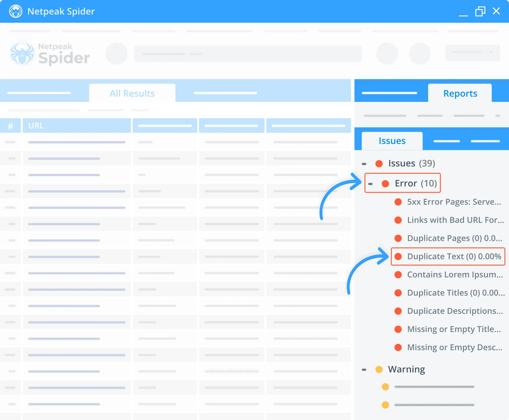Click the yellow dot beside Warning

(x=379, y=369)
